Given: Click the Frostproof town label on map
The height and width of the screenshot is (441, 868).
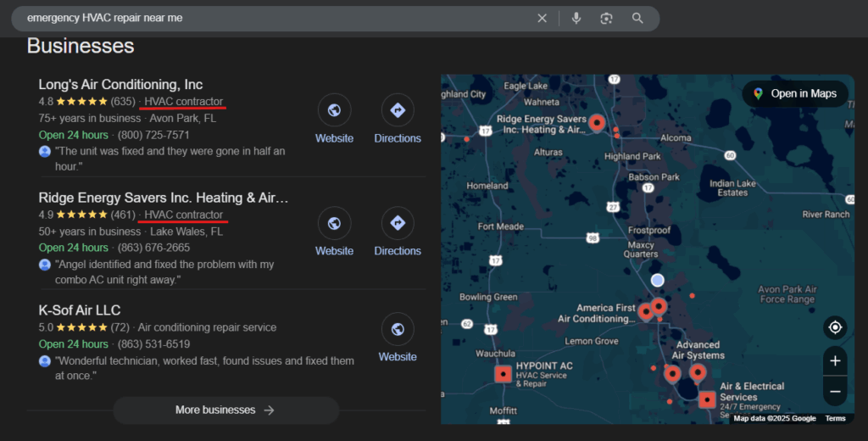Looking at the screenshot, I should (x=649, y=231).
